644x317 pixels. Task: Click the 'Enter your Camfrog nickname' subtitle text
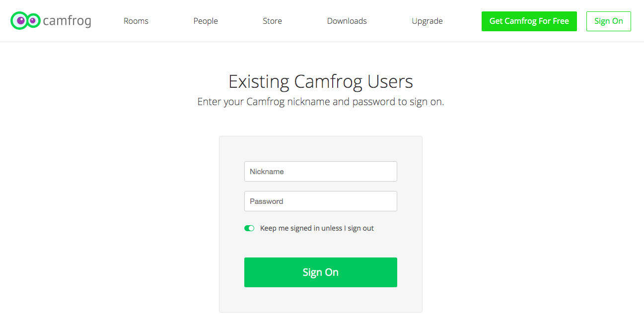[321, 102]
